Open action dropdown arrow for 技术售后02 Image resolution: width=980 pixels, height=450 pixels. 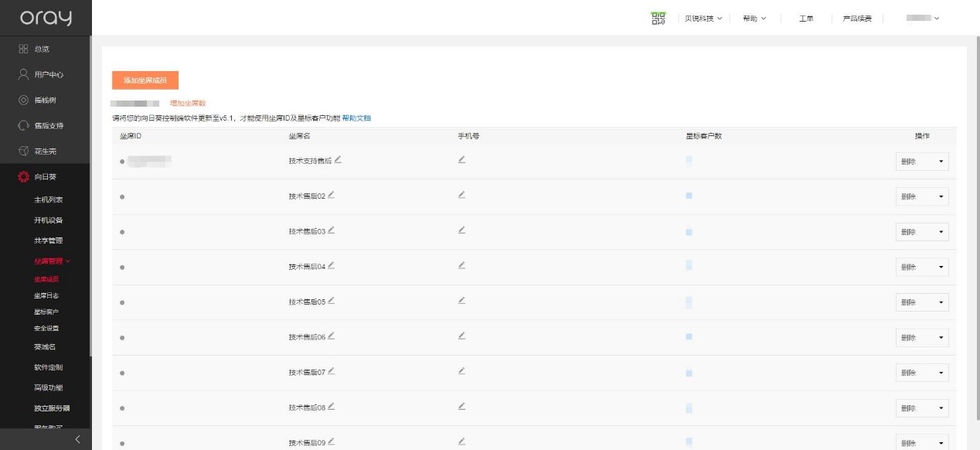tap(941, 196)
